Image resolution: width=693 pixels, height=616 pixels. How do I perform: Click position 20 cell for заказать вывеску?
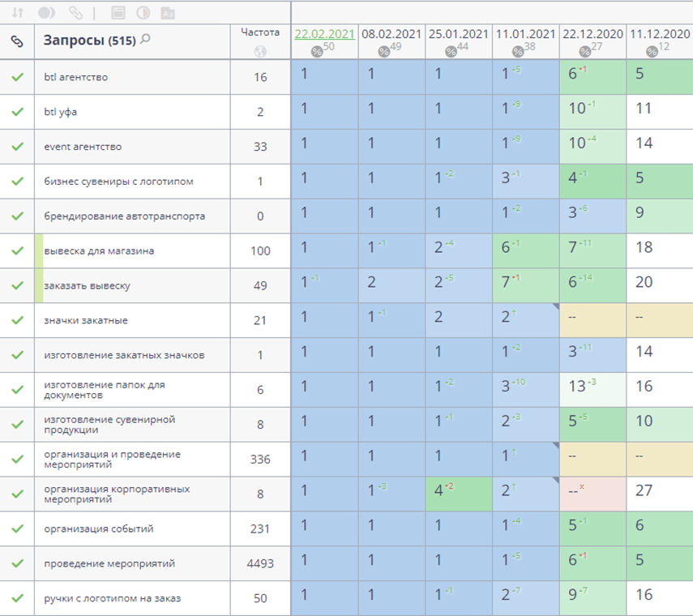[660, 285]
